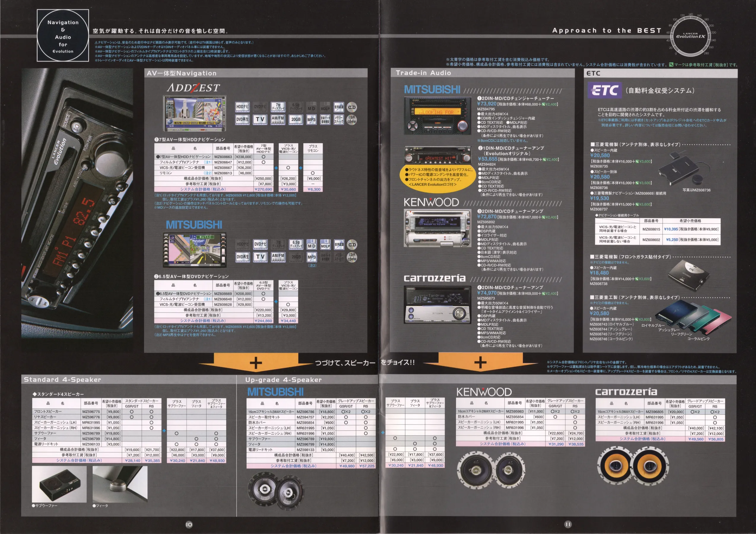The height and width of the screenshot is (534, 756).
Task: Click the KENWOOD logo above speaker table
Action: [x=484, y=392]
